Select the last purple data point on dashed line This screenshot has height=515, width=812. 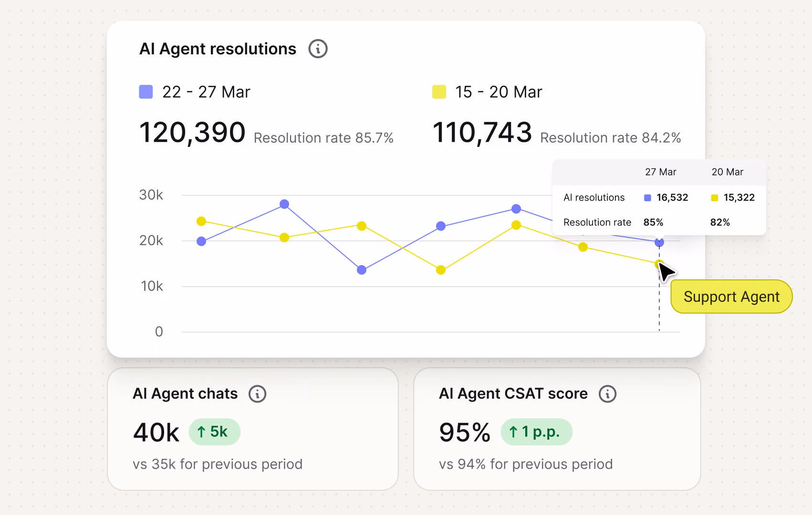tap(659, 242)
